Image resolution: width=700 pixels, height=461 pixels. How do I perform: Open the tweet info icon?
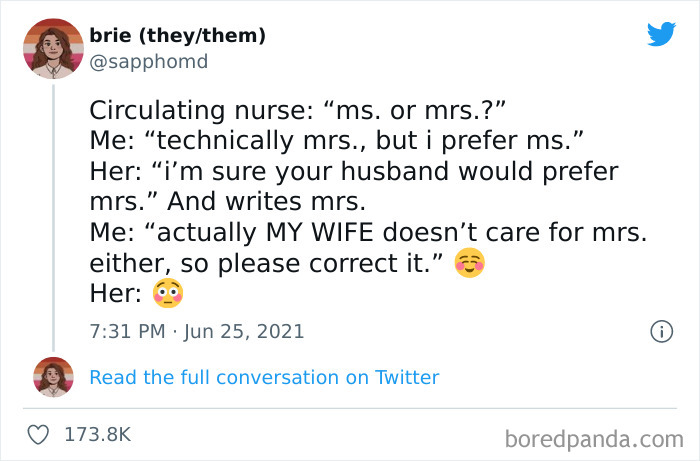click(x=660, y=331)
